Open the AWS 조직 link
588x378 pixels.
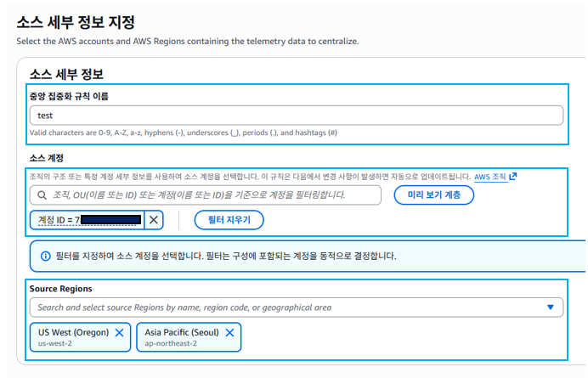(489, 177)
